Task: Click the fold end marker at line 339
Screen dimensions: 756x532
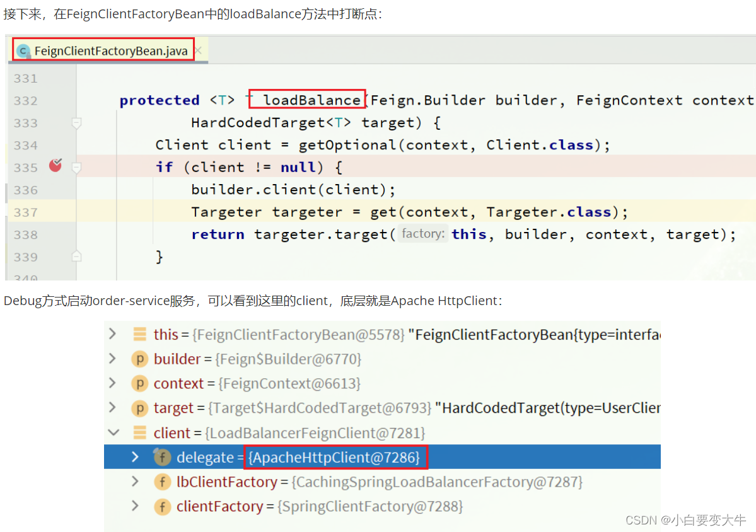Action: pos(76,257)
